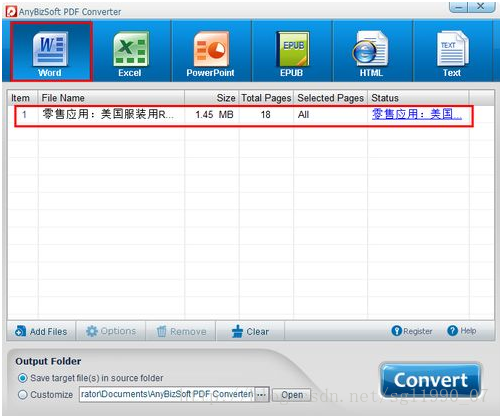
Task: Sort by File Name column header
Action: coord(111,98)
